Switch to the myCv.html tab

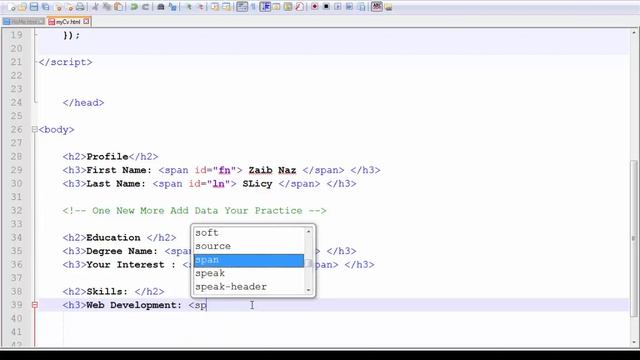point(68,22)
